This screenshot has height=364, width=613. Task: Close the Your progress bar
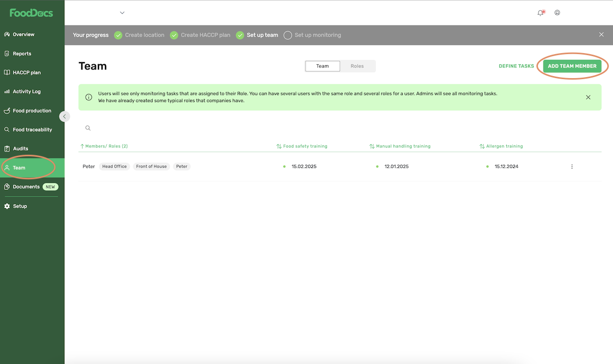[601, 35]
